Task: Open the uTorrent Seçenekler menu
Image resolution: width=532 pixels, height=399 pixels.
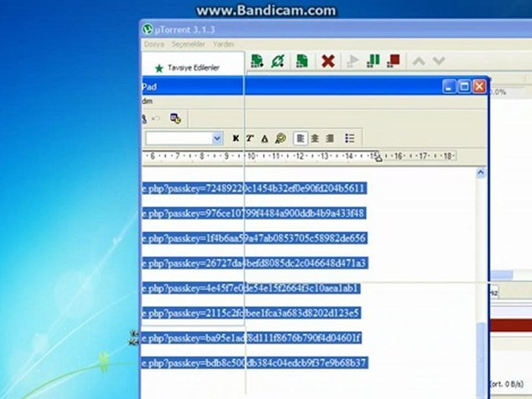Action: click(188, 44)
